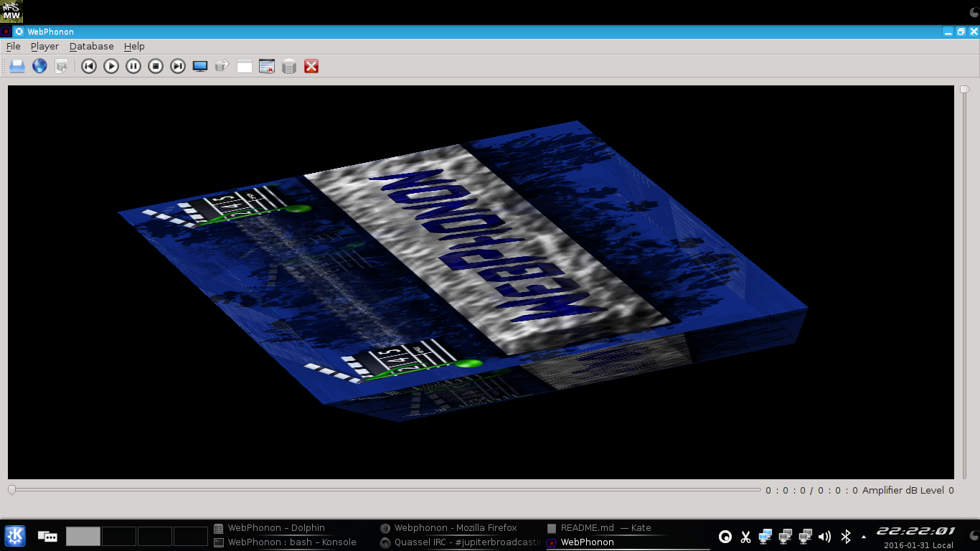Image resolution: width=980 pixels, height=551 pixels.
Task: Click the WebPhonon 3D video display
Action: (481, 282)
